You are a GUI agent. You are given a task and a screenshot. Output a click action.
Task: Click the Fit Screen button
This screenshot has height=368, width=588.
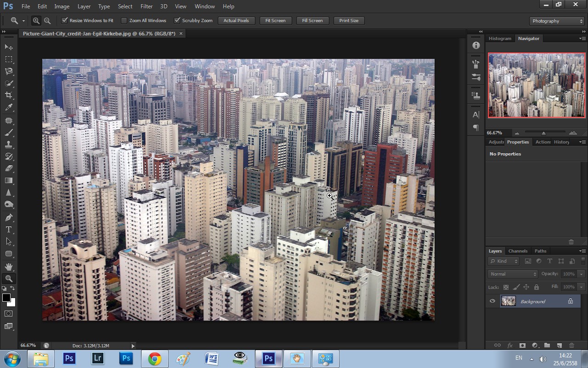point(276,21)
